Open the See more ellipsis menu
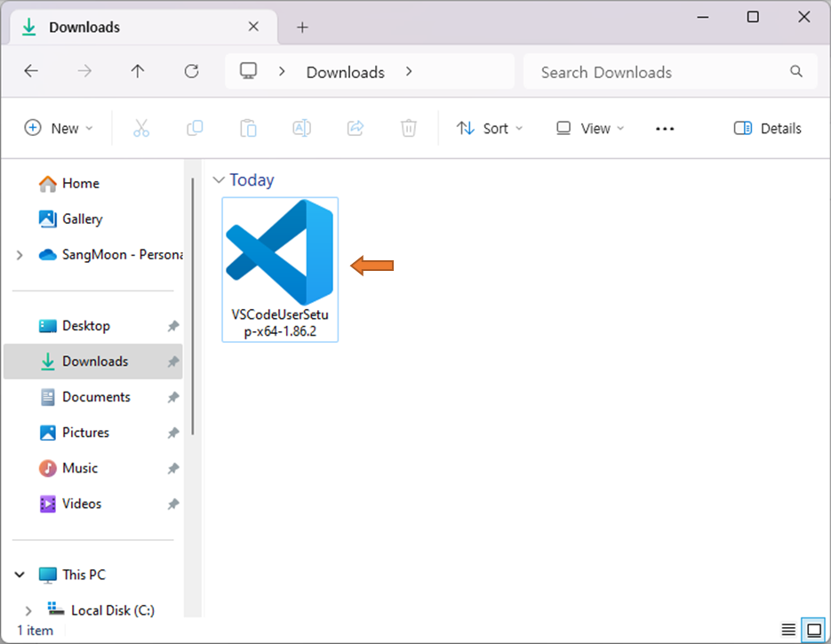Viewport: 831px width, 644px height. tap(665, 129)
